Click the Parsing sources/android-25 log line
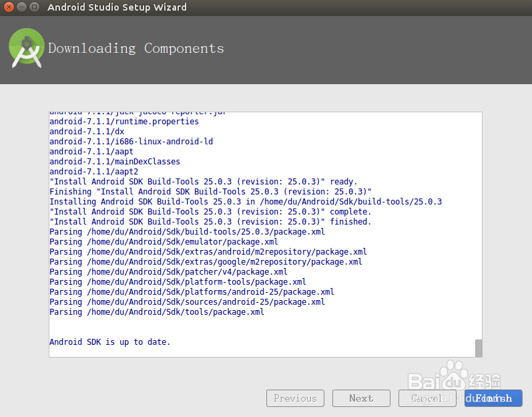532x417 pixels. [187, 302]
